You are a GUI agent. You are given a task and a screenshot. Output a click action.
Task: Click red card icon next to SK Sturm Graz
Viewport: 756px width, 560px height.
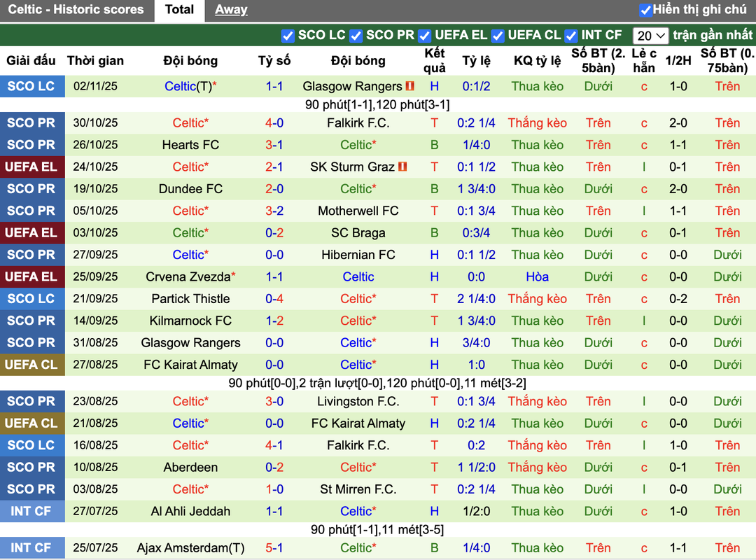point(402,167)
